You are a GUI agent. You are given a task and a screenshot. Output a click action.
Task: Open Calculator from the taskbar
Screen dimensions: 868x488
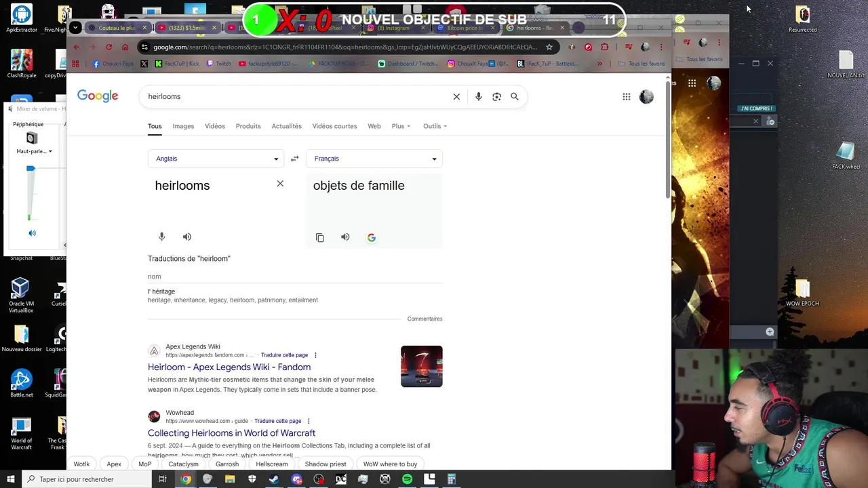(x=452, y=479)
